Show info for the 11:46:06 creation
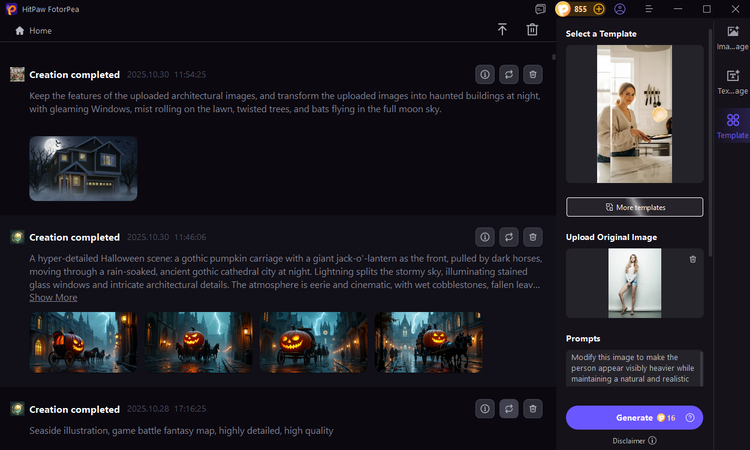Screen dimensions: 750x450 pyautogui.click(x=485, y=237)
